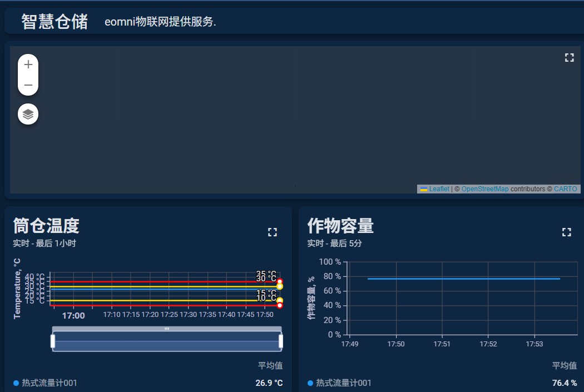This screenshot has width=584, height=392.
Task: Click the top grip of the chart scrollbar
Action: [167, 329]
